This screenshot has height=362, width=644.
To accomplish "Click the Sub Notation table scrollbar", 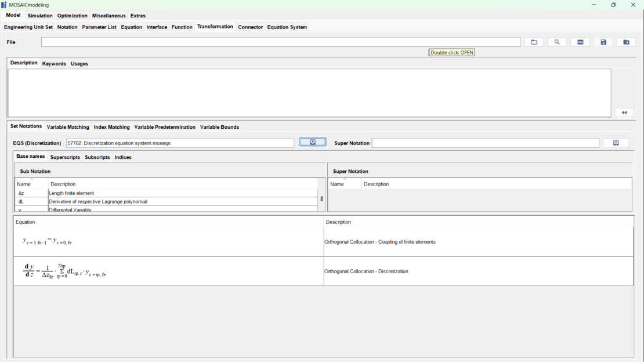I will pos(321,199).
